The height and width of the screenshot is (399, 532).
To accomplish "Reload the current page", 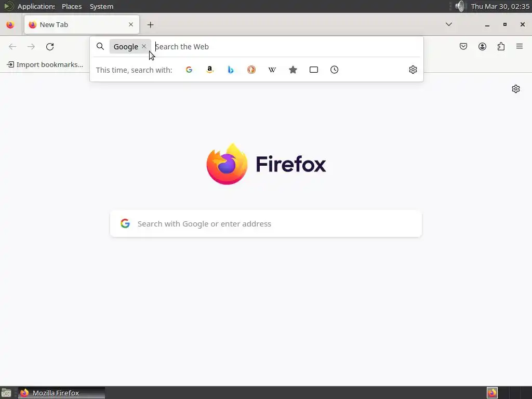I will pos(50,46).
